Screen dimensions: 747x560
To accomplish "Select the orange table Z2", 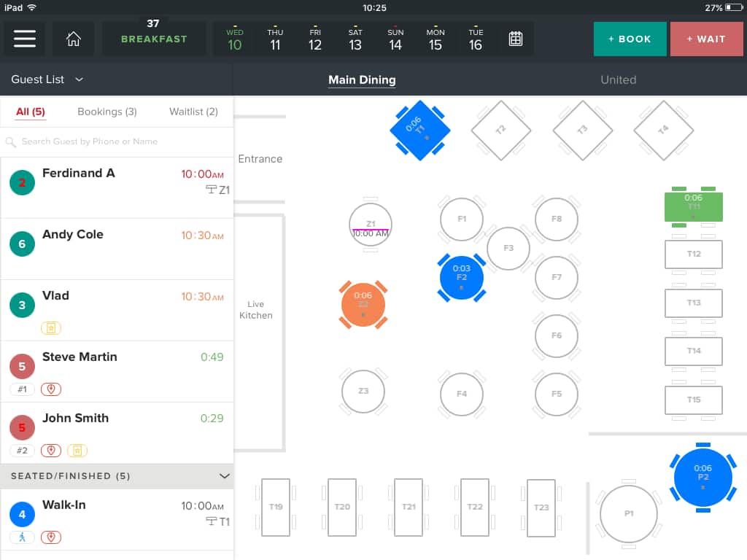I will click(x=363, y=304).
